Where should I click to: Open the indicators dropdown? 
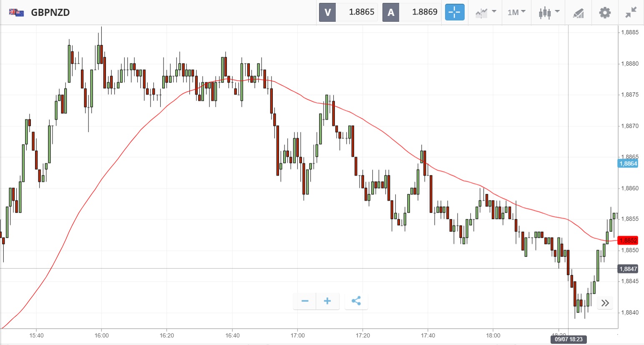coord(486,12)
